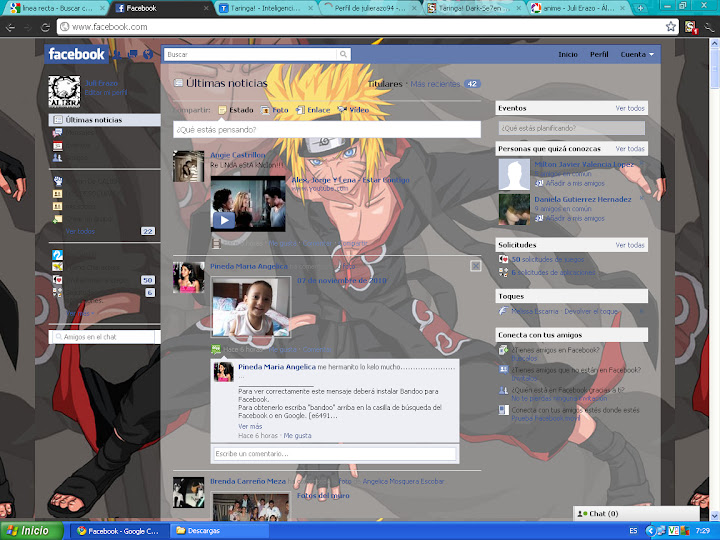This screenshot has height=540, width=720.
Task: Switch to Taringa! Dark-Se7en tab
Action: pos(474,8)
